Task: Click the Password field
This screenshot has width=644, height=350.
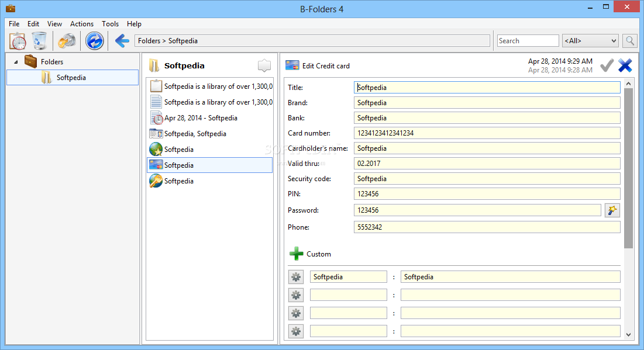Action: point(477,210)
